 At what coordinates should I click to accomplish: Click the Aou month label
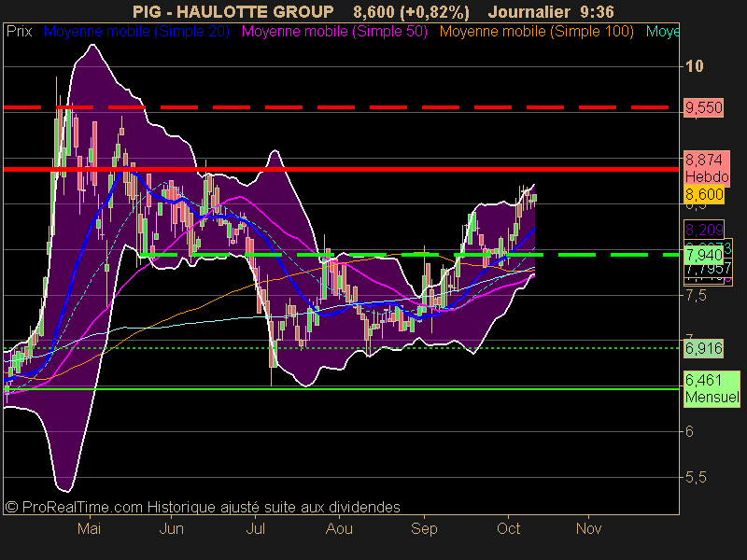[339, 528]
